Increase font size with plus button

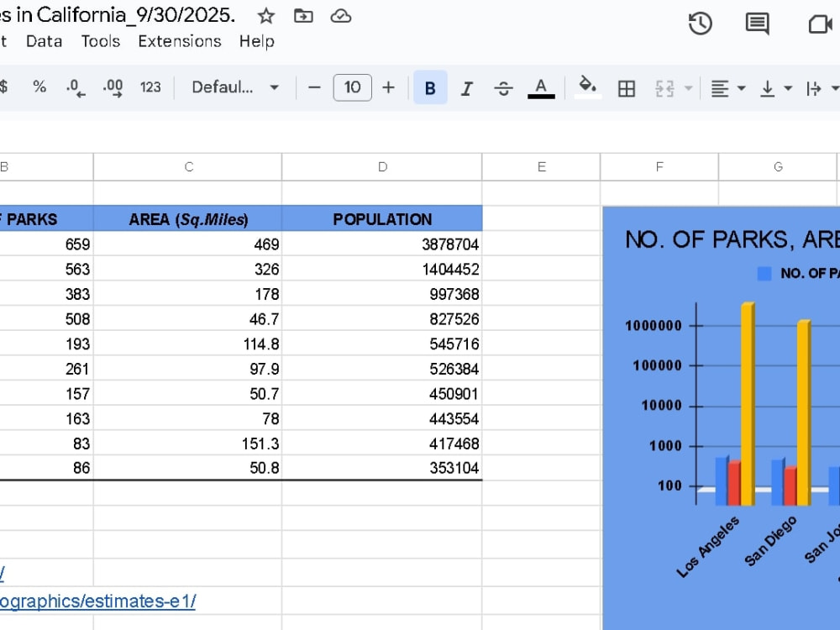point(388,87)
